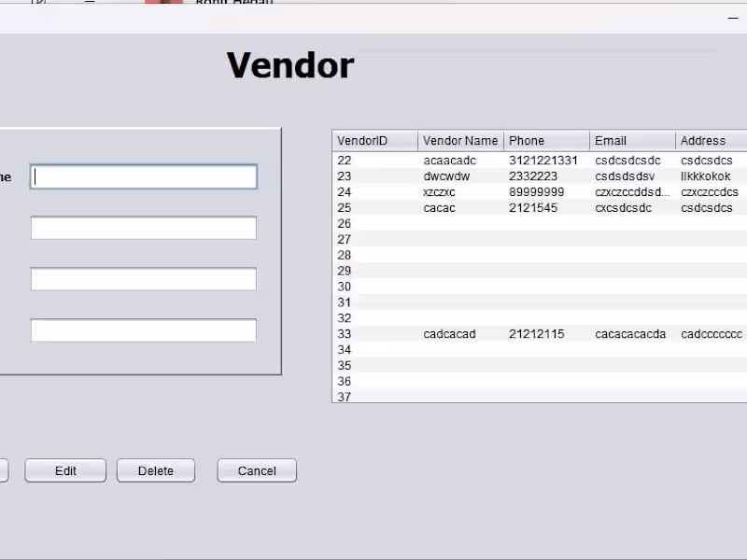The image size is (747, 560).
Task: Click the second empty text field
Action: click(144, 228)
